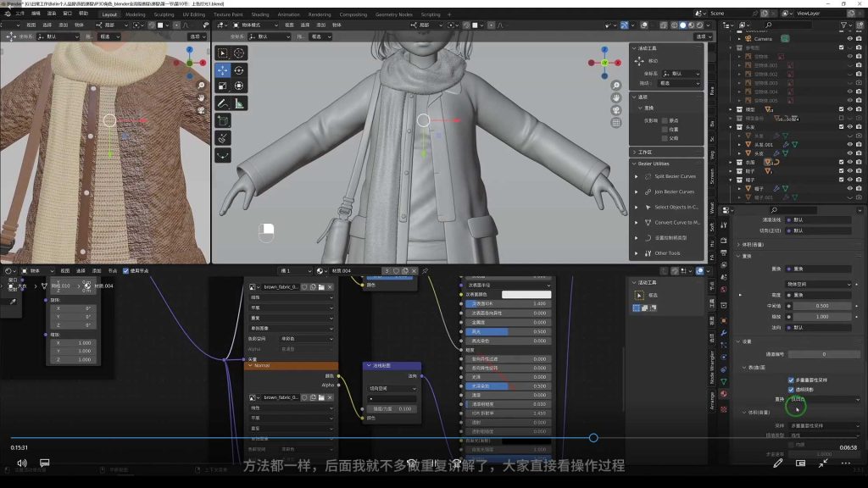Hide the 头发.001 object with its eye toggle
Viewport: 868px width, 488px height.
pos(850,145)
